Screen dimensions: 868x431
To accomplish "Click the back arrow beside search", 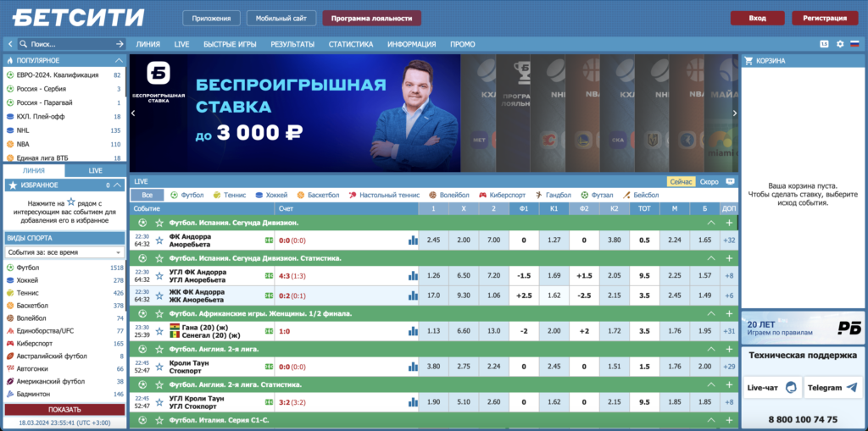I will click(10, 44).
